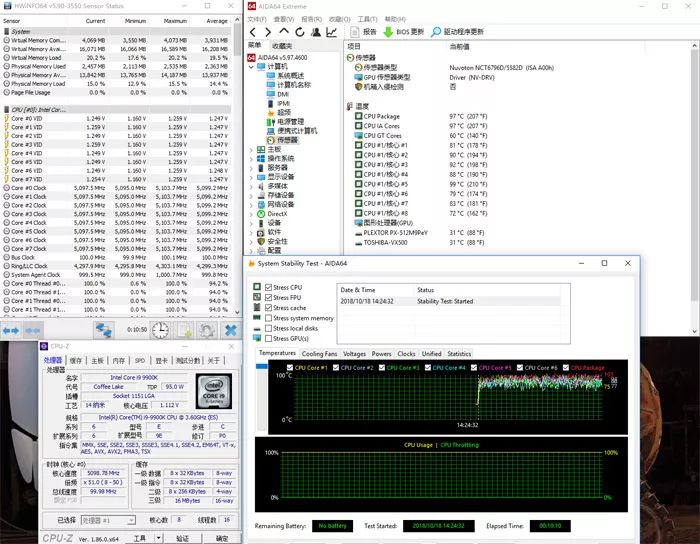Switch to CPU-Z 显卡 tab
Screen dimensions: 700x544
click(x=161, y=361)
